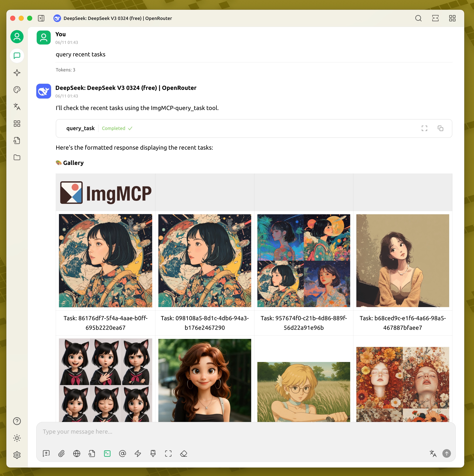Open the files folder icon
474x476 pixels.
click(17, 157)
